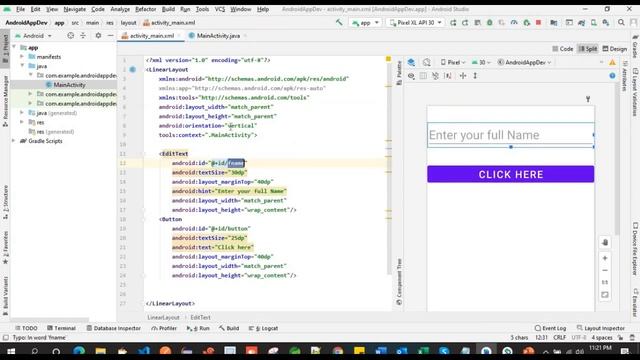This screenshot has width=640, height=360.
Task: Open the Event Log
Action: tap(550, 328)
